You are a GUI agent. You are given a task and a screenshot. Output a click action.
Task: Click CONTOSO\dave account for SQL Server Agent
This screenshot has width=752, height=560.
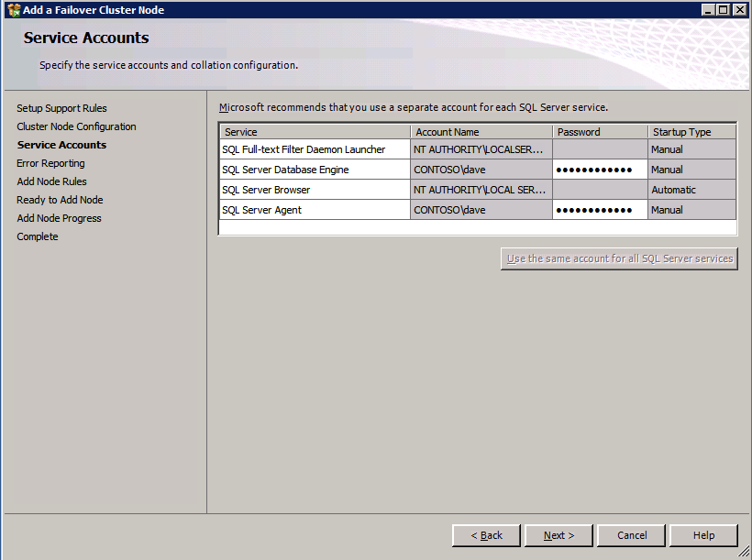click(x=481, y=210)
